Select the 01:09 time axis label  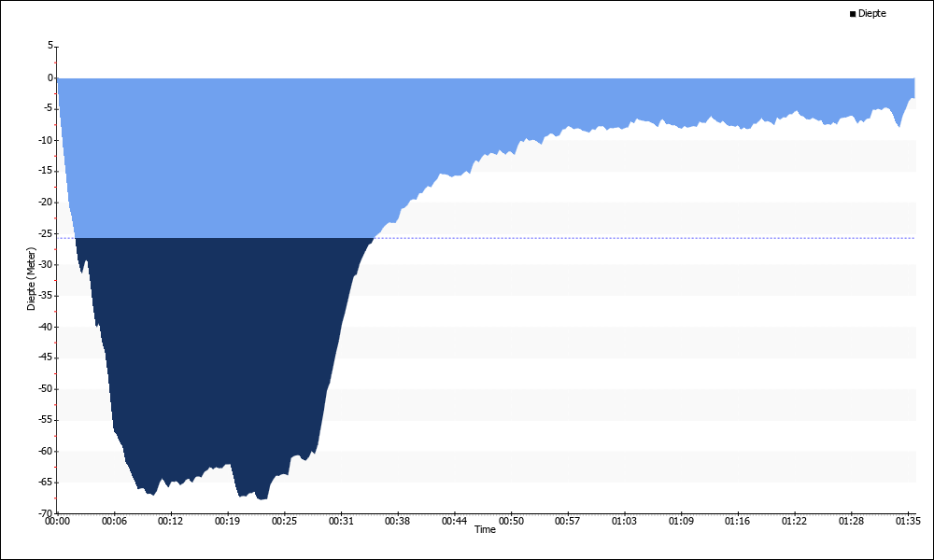pos(681,522)
